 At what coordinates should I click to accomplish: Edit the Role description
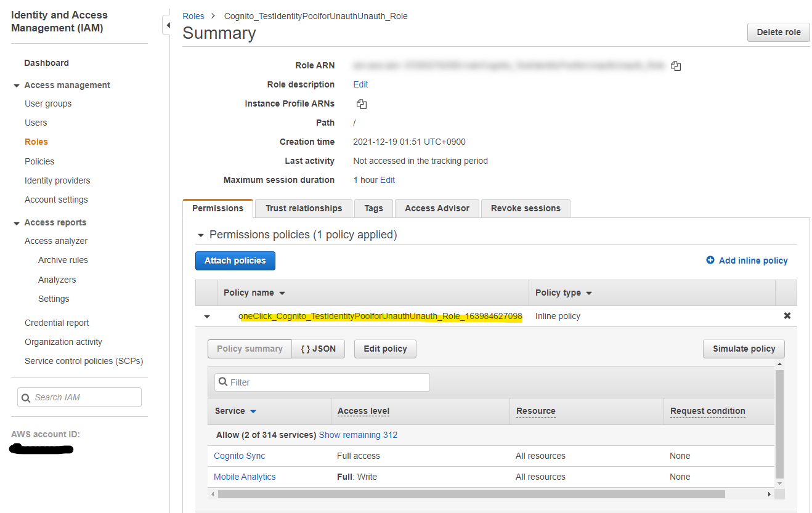pyautogui.click(x=360, y=84)
